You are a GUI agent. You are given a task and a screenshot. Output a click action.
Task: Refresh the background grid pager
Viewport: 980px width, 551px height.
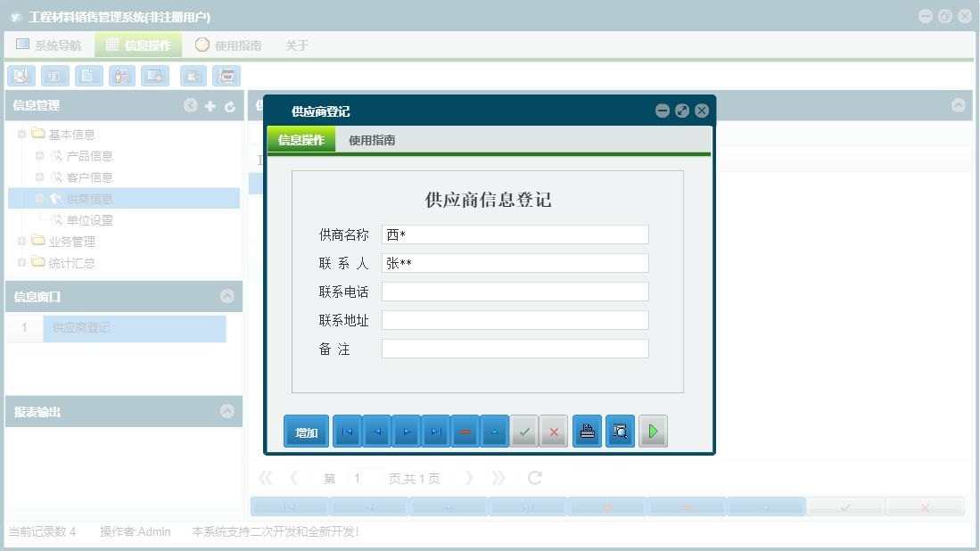point(534,478)
